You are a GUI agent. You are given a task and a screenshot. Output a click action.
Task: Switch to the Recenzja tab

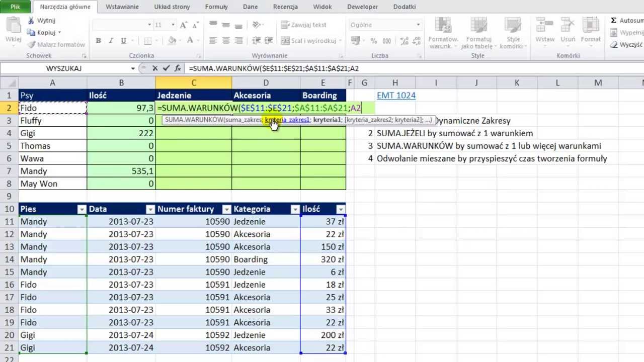285,7
